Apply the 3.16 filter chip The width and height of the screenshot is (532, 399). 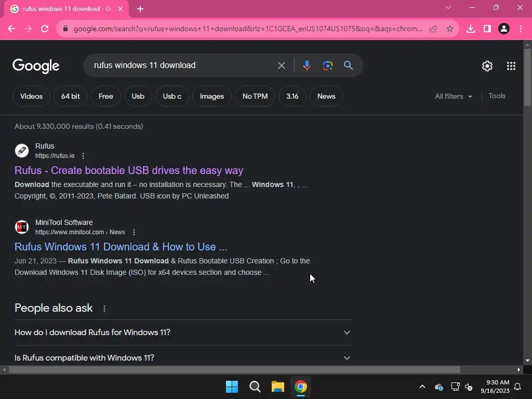(292, 96)
